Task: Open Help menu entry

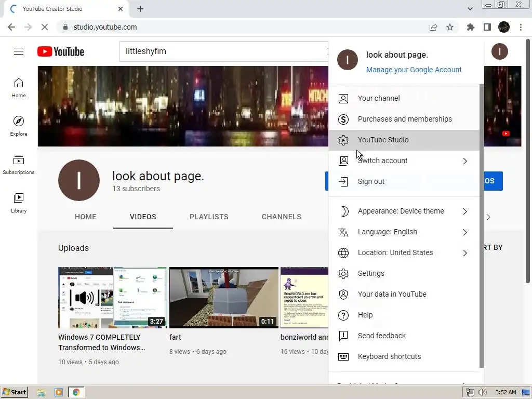Action: (x=404, y=315)
